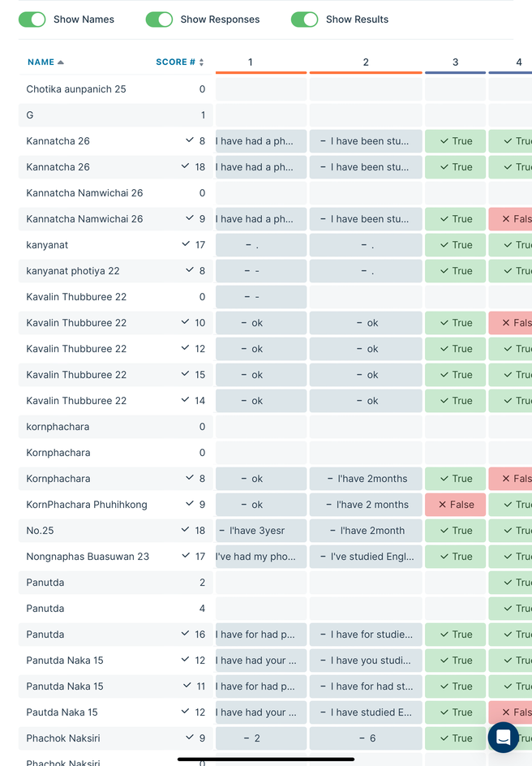Open Phachok Naksiri response "6" in question 2
Image resolution: width=532 pixels, height=766 pixels.
pos(366,738)
